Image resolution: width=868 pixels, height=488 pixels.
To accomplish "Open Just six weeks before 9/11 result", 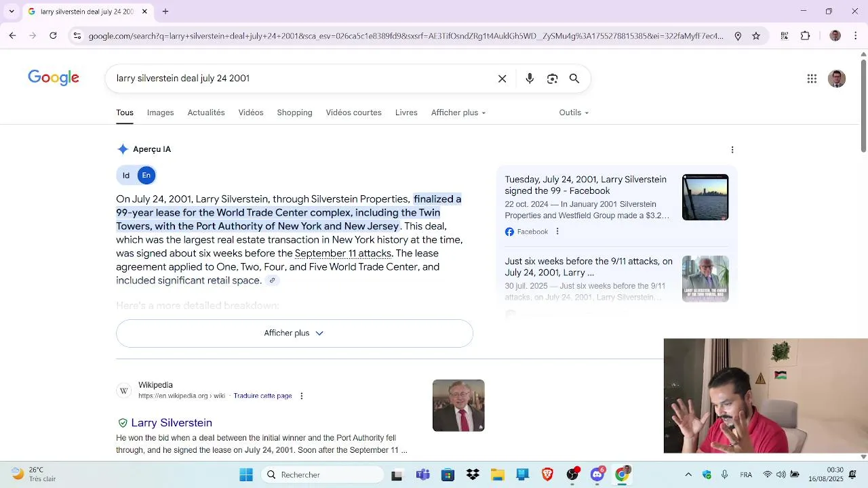I will [x=589, y=266].
